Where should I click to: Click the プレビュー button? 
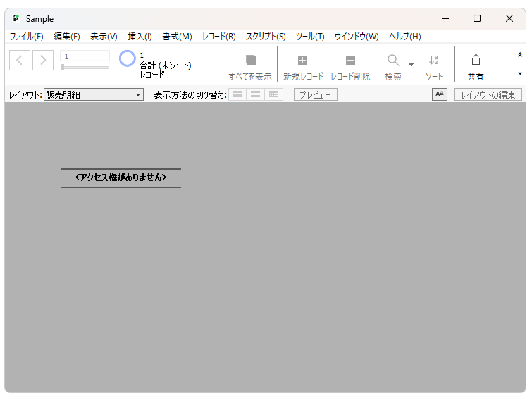click(316, 94)
